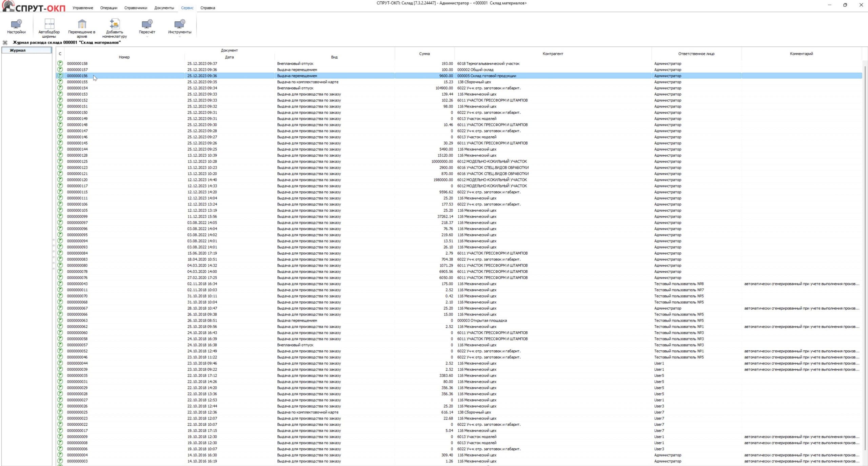Viewport: 868px width, 466px height.
Task: Select row with document 0000000154
Action: (77, 88)
